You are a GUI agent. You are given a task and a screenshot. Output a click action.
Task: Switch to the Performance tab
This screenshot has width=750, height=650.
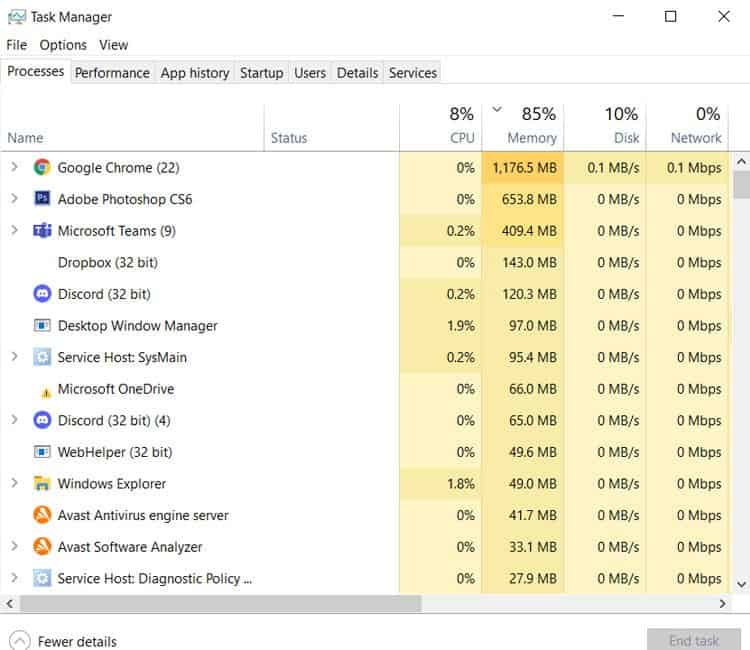pos(112,73)
